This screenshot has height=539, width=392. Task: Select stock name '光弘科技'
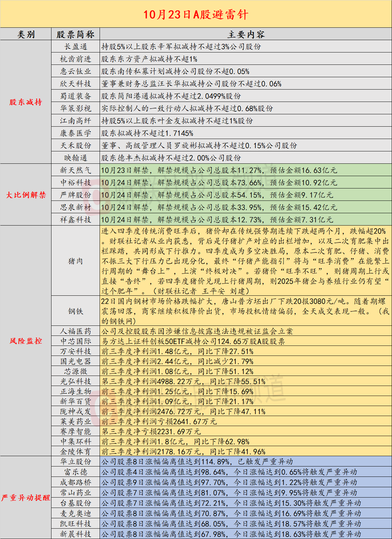pos(76,381)
